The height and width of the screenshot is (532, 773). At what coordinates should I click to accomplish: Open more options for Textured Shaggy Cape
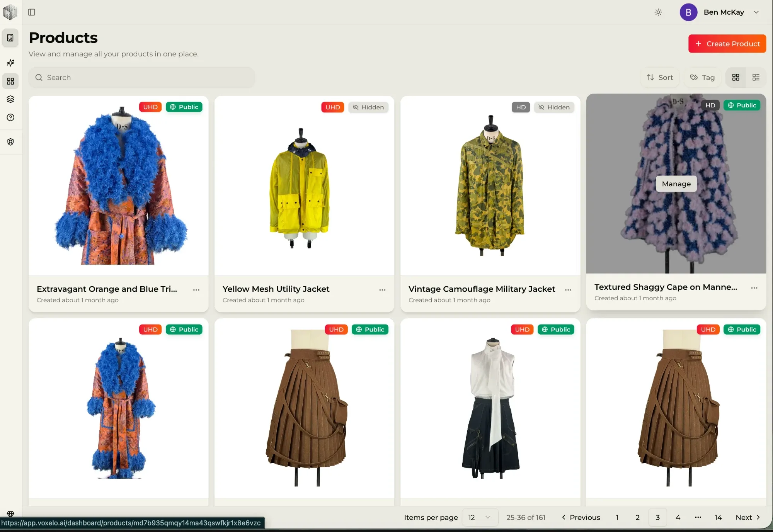click(754, 288)
